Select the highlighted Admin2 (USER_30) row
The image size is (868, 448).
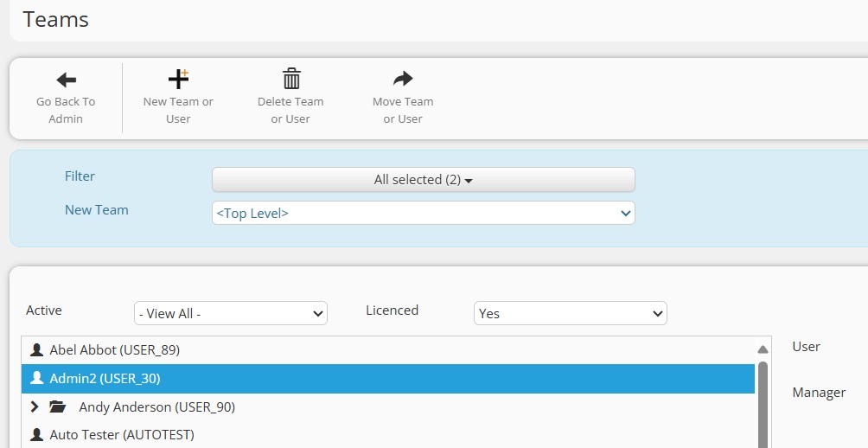(x=388, y=378)
